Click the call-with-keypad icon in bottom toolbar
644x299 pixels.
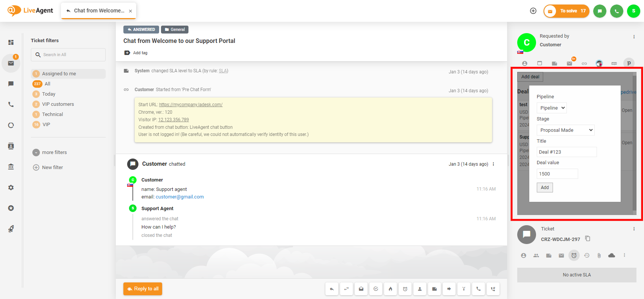coord(493,289)
